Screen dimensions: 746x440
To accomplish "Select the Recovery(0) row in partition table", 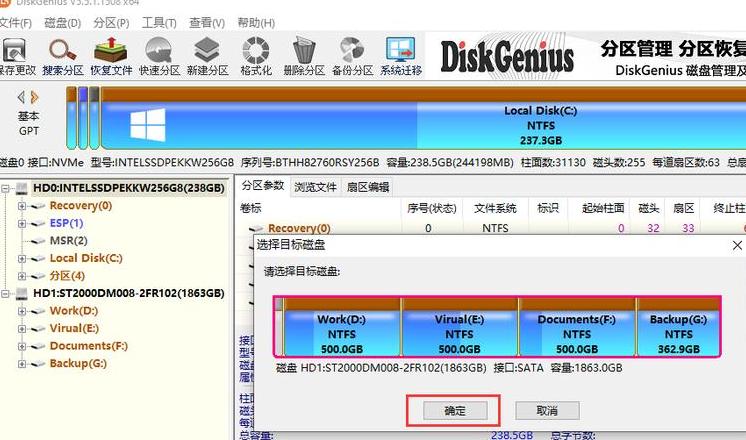I will click(491, 228).
